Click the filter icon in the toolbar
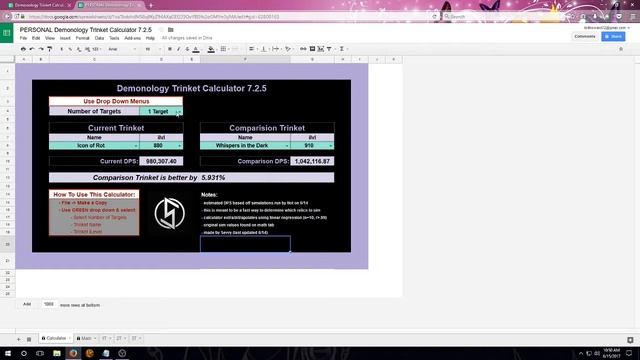640x360 pixels. pyautogui.click(x=329, y=49)
